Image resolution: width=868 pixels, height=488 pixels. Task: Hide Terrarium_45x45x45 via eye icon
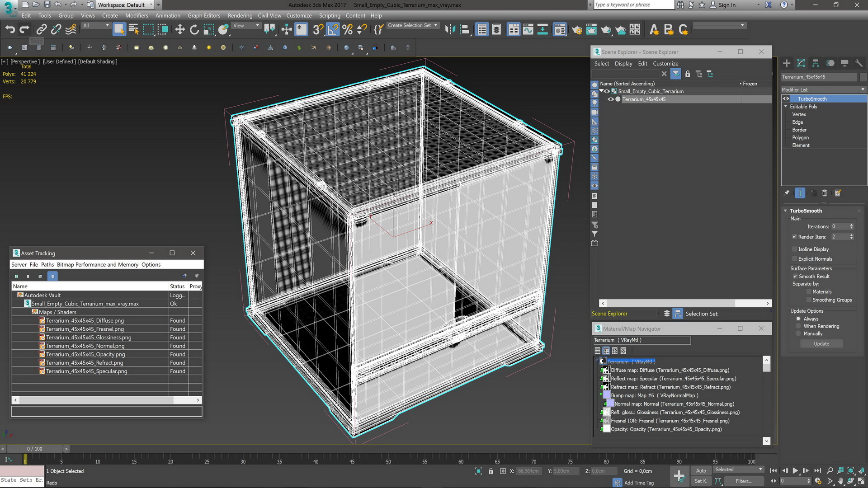(x=611, y=99)
